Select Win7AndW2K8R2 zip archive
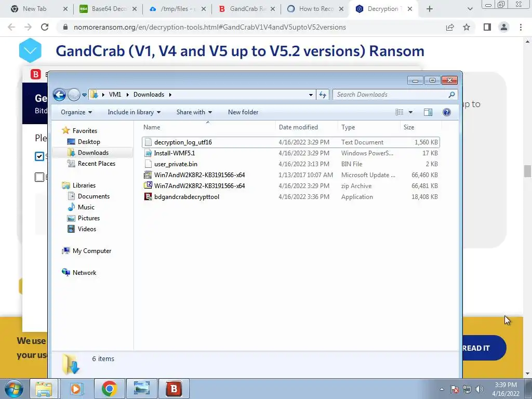The height and width of the screenshot is (399, 532). point(291,185)
